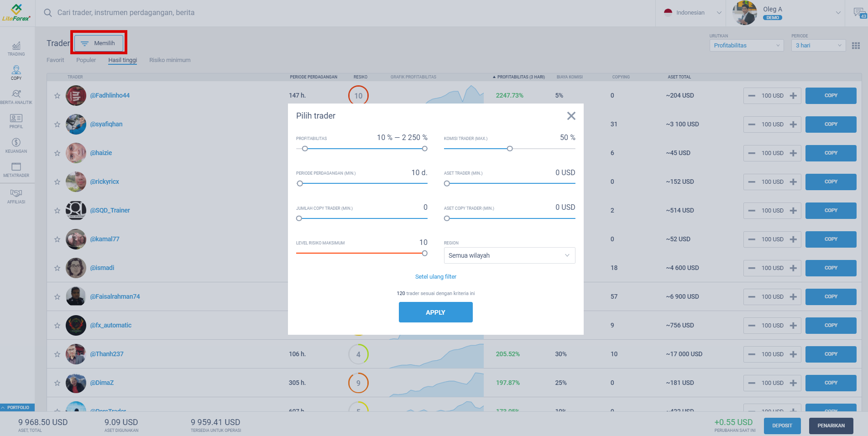This screenshot has width=868, height=436.
Task: Mark @DimaZ as favorite with the star
Action: (x=57, y=383)
